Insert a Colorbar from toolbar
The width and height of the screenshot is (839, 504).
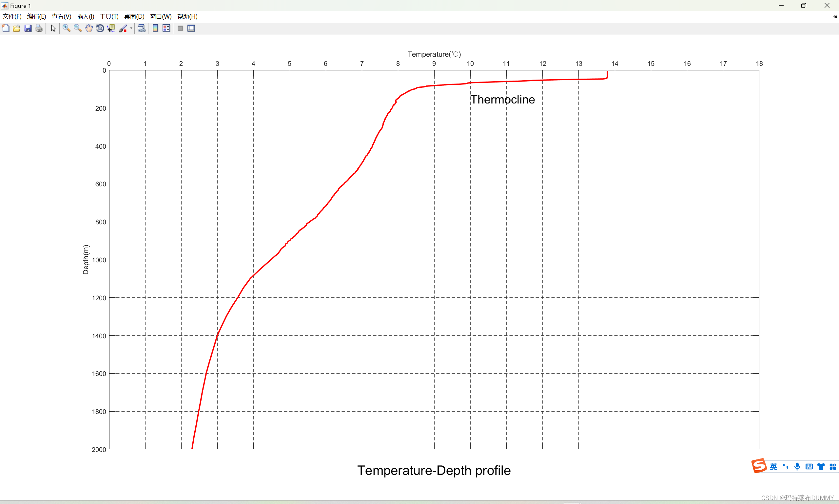pos(155,28)
